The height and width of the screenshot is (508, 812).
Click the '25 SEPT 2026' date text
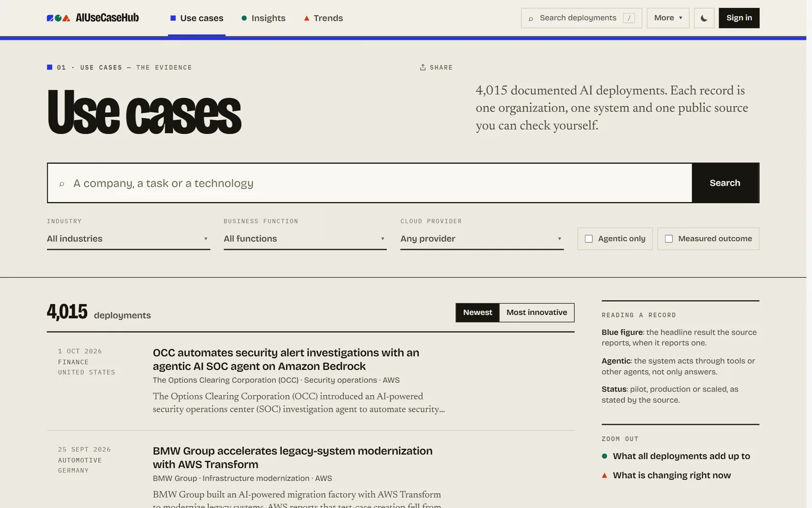pos(84,450)
